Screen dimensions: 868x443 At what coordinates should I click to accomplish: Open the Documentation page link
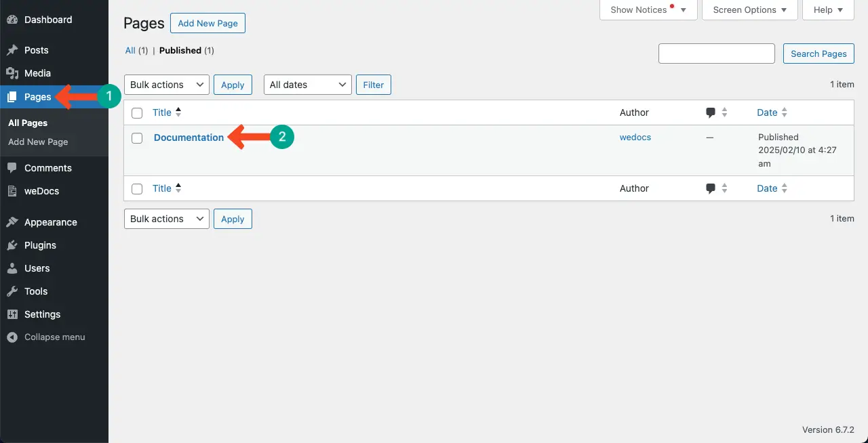click(x=189, y=138)
